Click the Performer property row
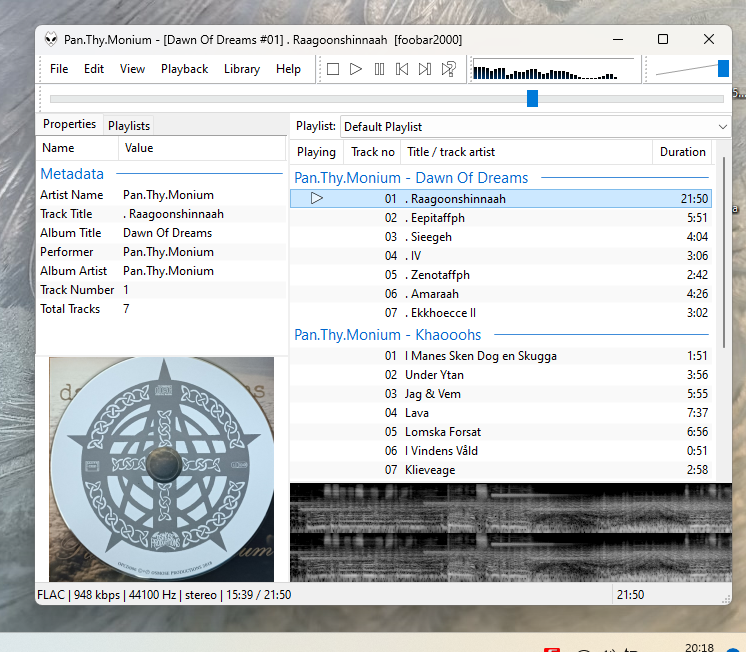Image resolution: width=746 pixels, height=652 pixels. tap(162, 252)
